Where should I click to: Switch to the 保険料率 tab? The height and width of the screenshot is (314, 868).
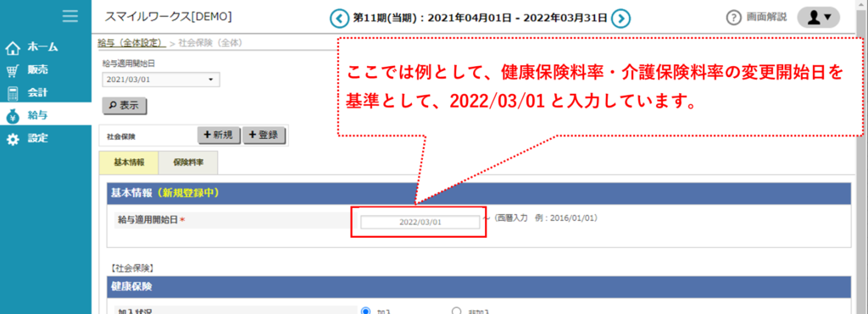click(187, 163)
